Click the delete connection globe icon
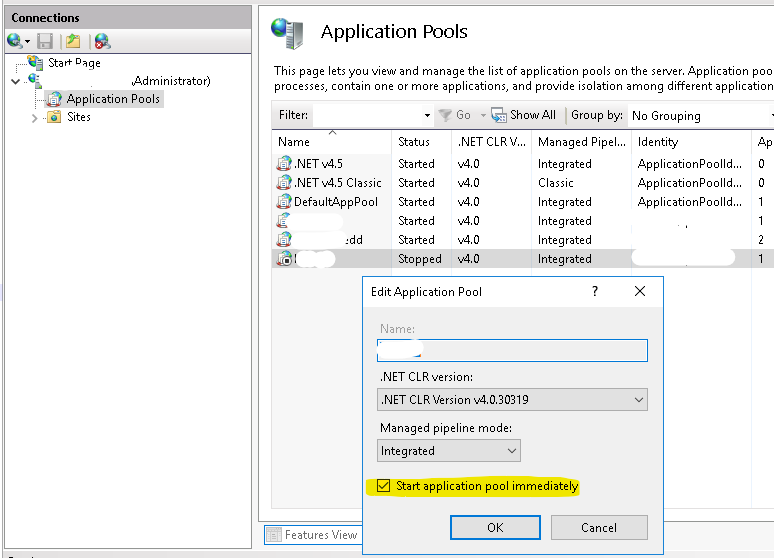The image size is (774, 558). (x=102, y=41)
